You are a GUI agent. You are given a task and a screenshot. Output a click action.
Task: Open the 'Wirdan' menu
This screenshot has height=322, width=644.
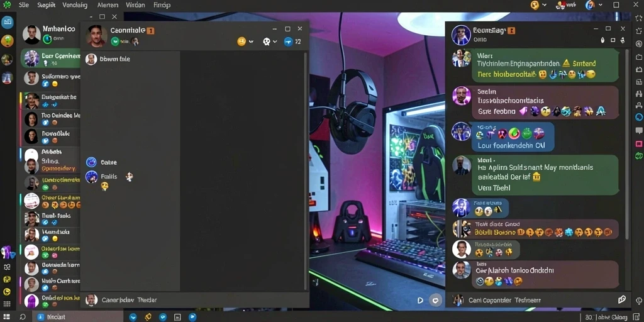point(135,5)
